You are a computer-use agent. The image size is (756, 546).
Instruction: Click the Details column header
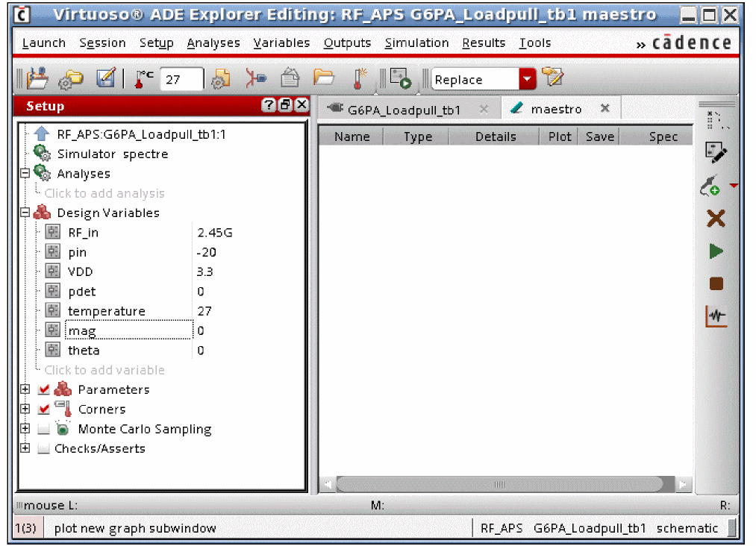point(495,136)
